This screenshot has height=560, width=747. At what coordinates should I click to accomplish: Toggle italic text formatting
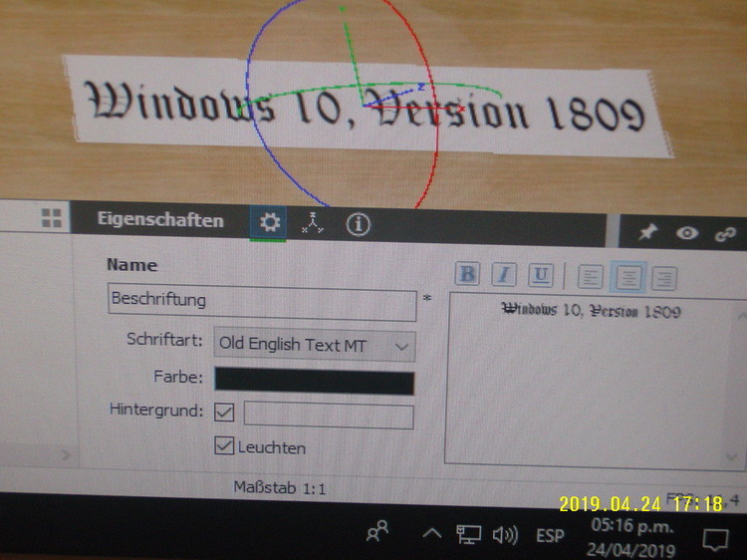tap(504, 274)
